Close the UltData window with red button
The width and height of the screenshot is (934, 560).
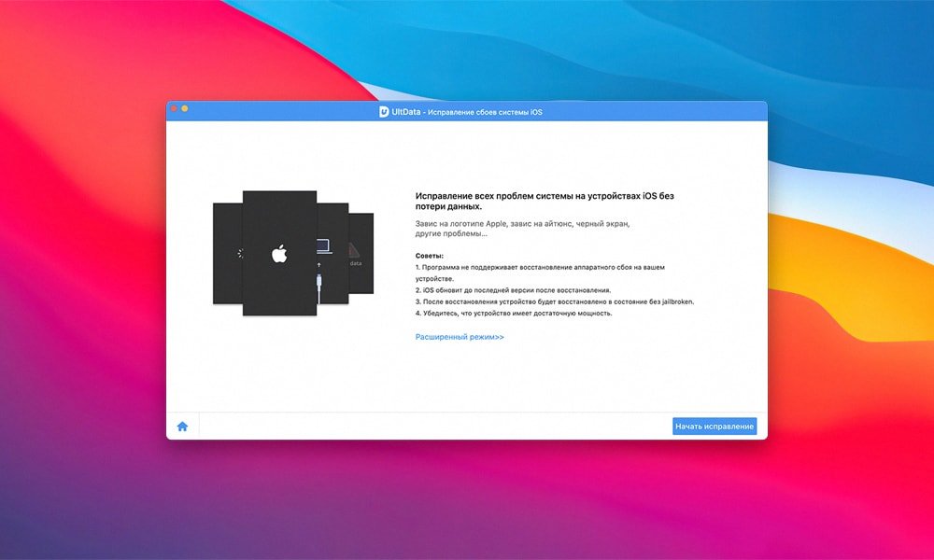pos(174,109)
